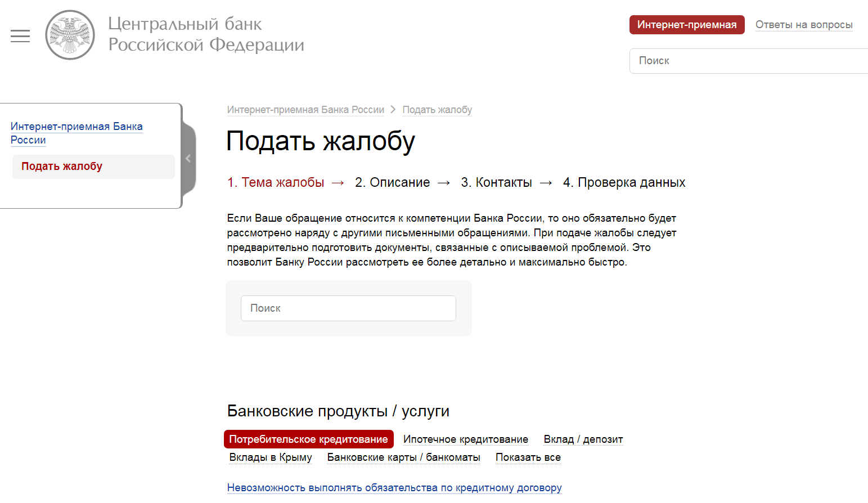The image size is (868, 503).
Task: Click the Центральный банк Российской Федерации title
Action: pyautogui.click(x=206, y=34)
